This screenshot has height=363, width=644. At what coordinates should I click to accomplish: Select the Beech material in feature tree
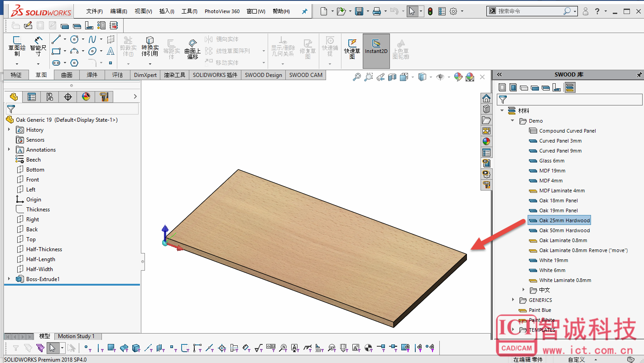34,160
